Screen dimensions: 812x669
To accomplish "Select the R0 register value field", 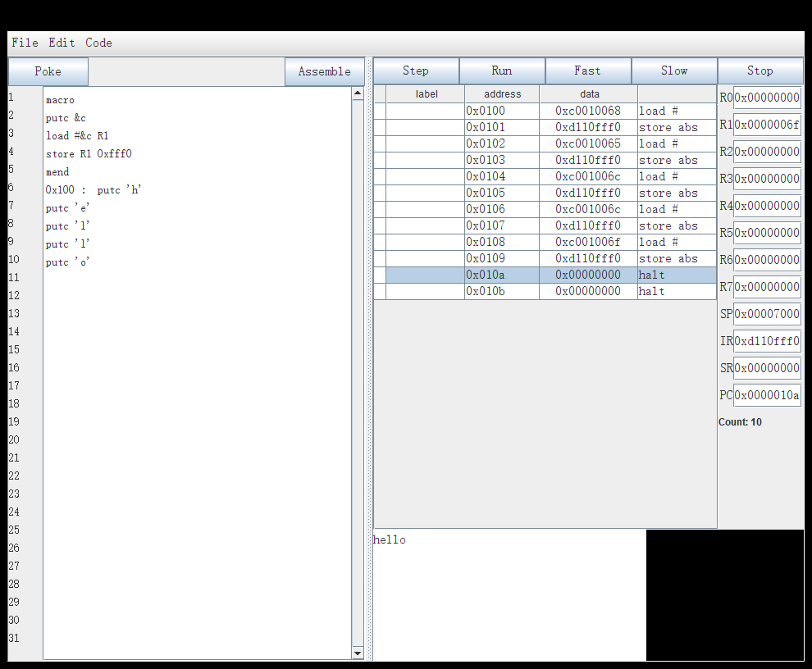I will pyautogui.click(x=767, y=98).
